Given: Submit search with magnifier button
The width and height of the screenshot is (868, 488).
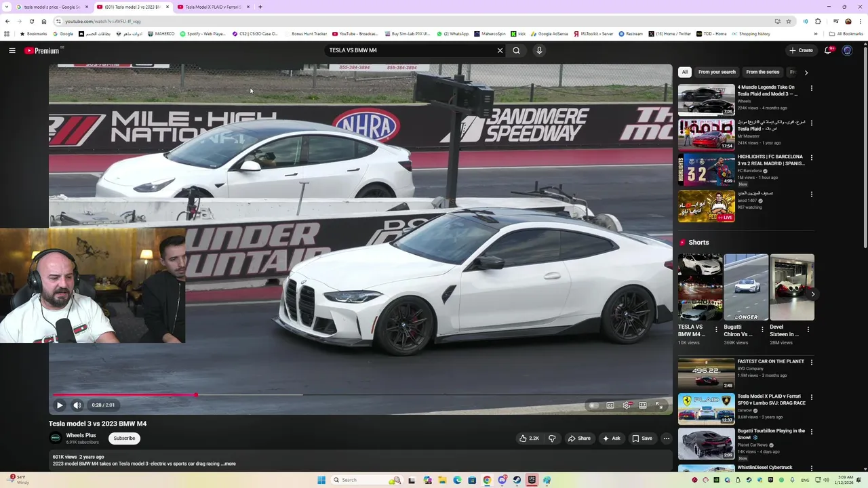Looking at the screenshot, I should pyautogui.click(x=516, y=50).
